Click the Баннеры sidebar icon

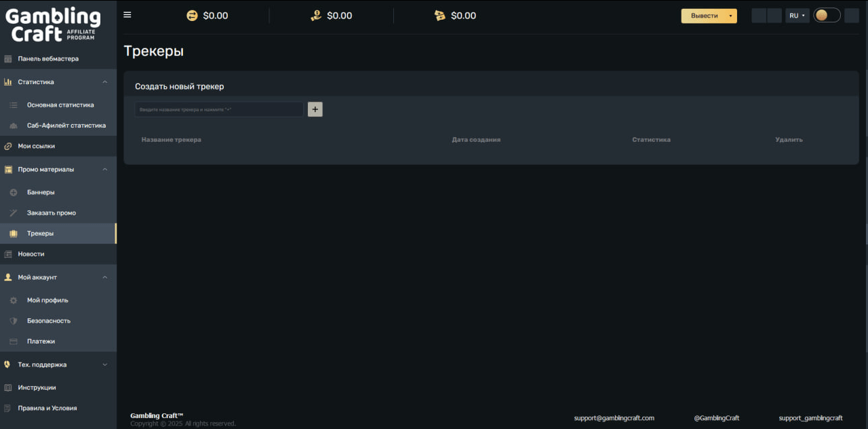(13, 193)
